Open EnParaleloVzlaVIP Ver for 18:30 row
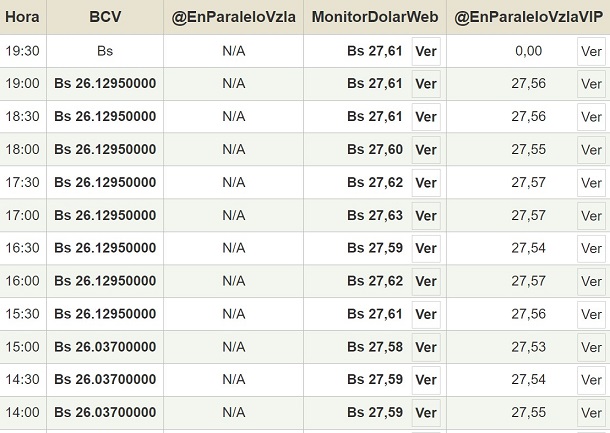This screenshot has width=610, height=433. (x=591, y=117)
